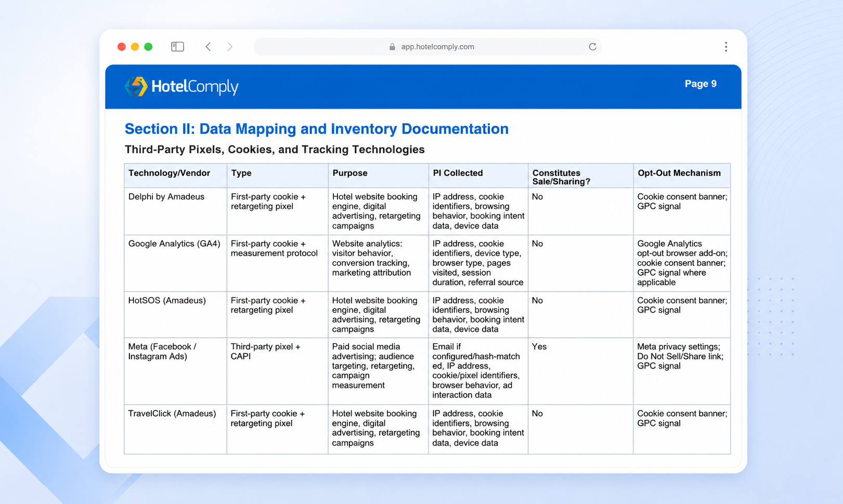Click the padlock icon in address bar

tap(392, 47)
